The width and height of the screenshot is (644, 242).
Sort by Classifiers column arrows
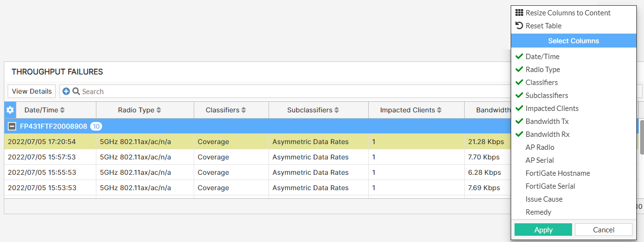[x=244, y=110]
